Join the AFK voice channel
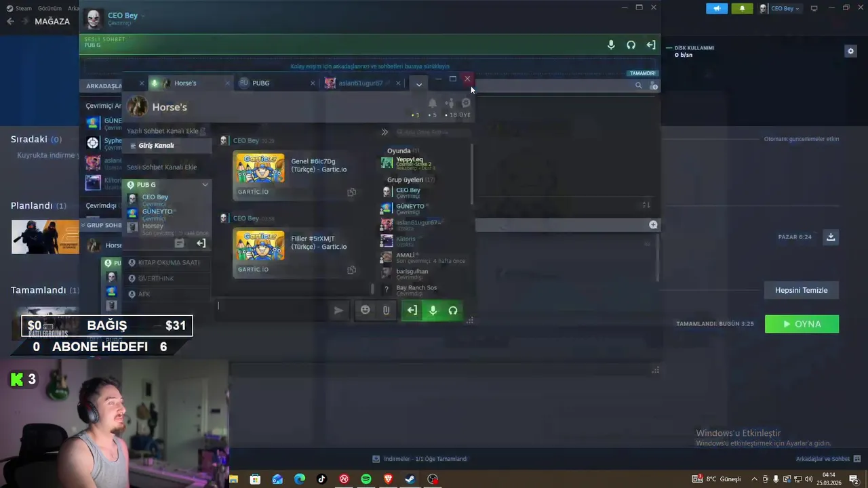This screenshot has width=868, height=488. (167, 294)
